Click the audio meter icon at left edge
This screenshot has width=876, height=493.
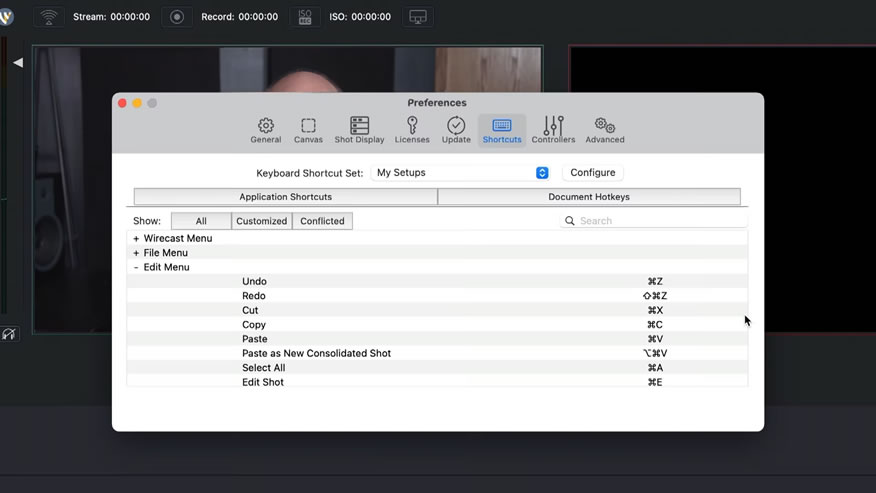tap(9, 334)
